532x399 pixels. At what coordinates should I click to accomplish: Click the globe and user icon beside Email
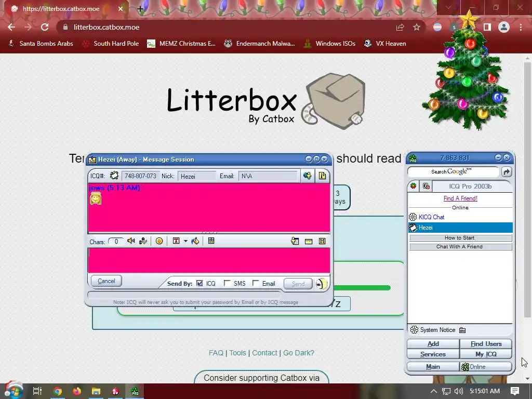coord(308,176)
